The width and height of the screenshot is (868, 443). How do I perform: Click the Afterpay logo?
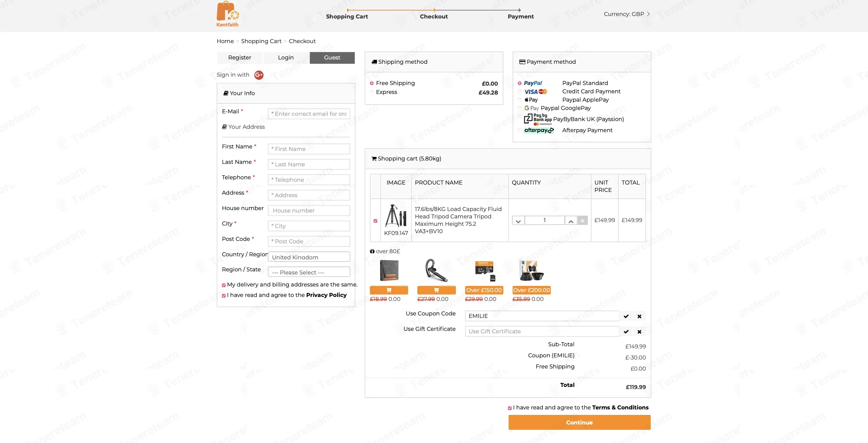click(539, 130)
